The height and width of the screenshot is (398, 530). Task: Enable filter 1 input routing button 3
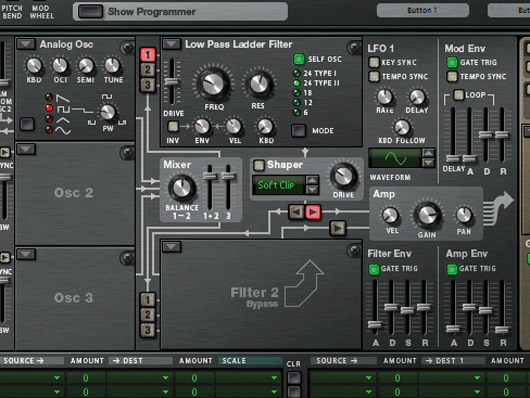coord(148,85)
